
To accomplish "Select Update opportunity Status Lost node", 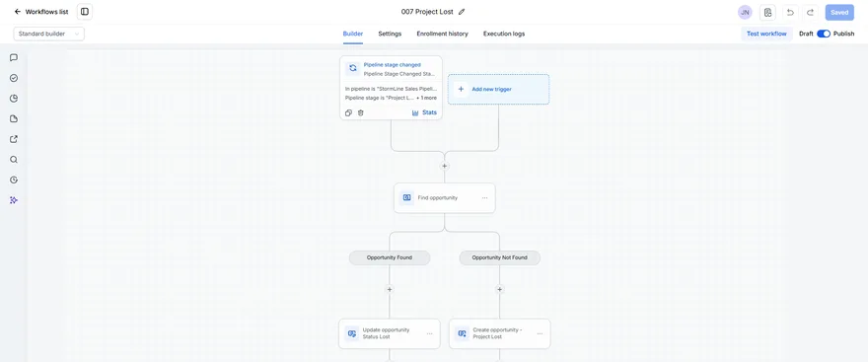I will [390, 333].
